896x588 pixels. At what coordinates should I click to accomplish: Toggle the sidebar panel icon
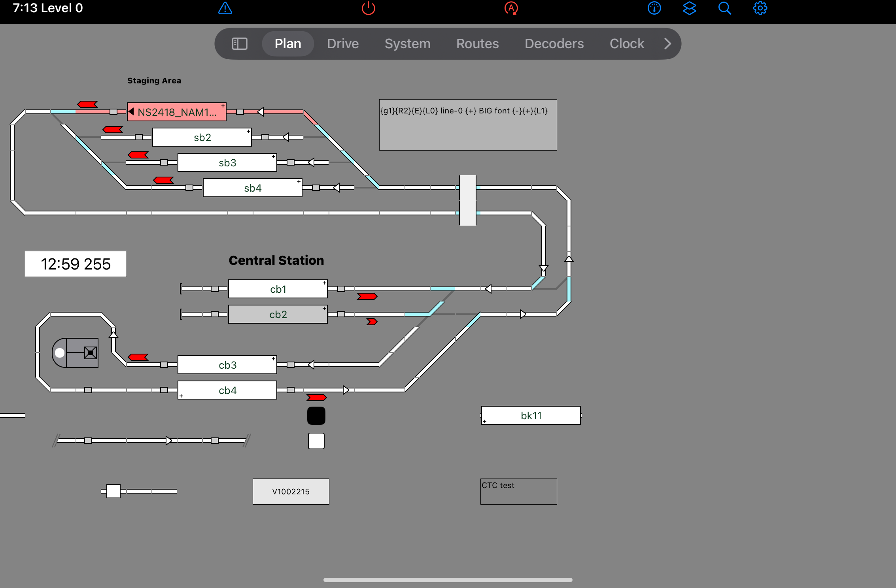pos(239,43)
